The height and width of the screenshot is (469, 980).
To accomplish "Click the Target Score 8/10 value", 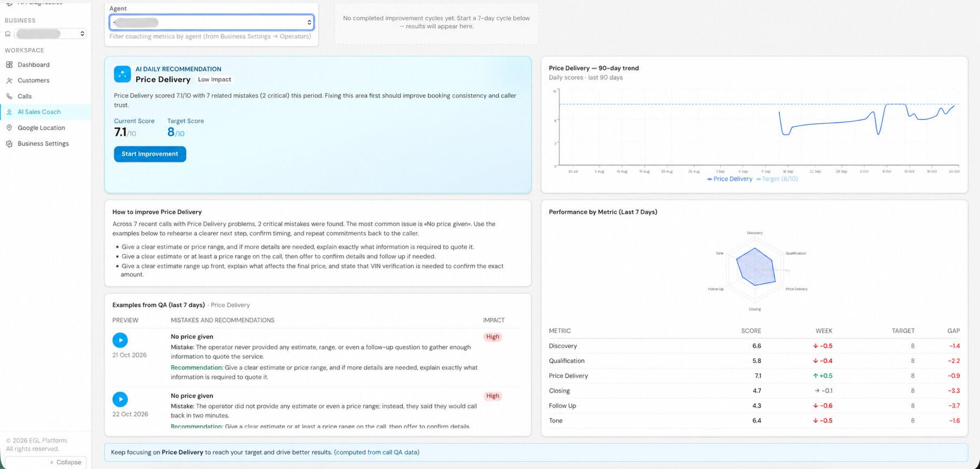I will pyautogui.click(x=176, y=132).
